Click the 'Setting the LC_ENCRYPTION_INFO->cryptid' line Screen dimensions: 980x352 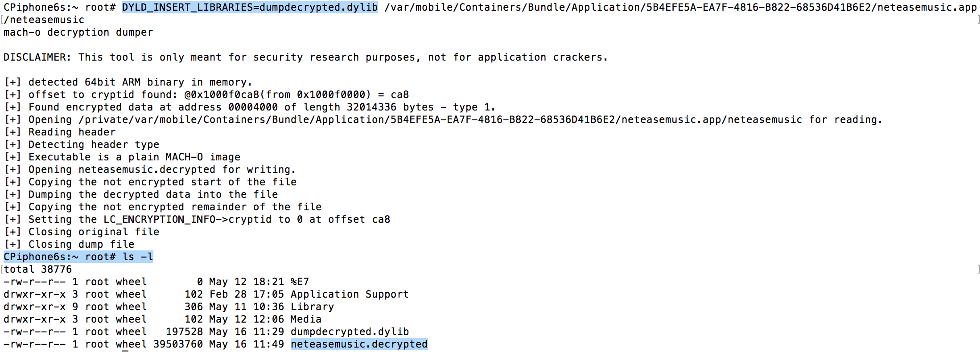point(209,220)
